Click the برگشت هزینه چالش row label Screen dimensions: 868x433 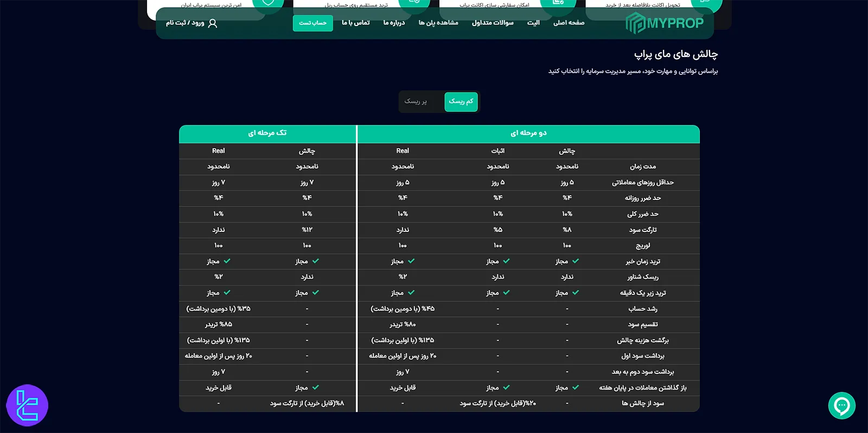(643, 340)
